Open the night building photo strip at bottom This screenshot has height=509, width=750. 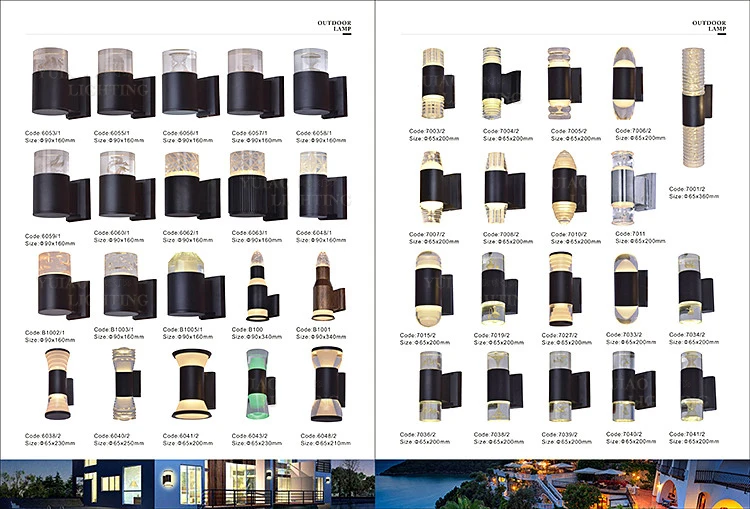pyautogui.click(x=188, y=484)
